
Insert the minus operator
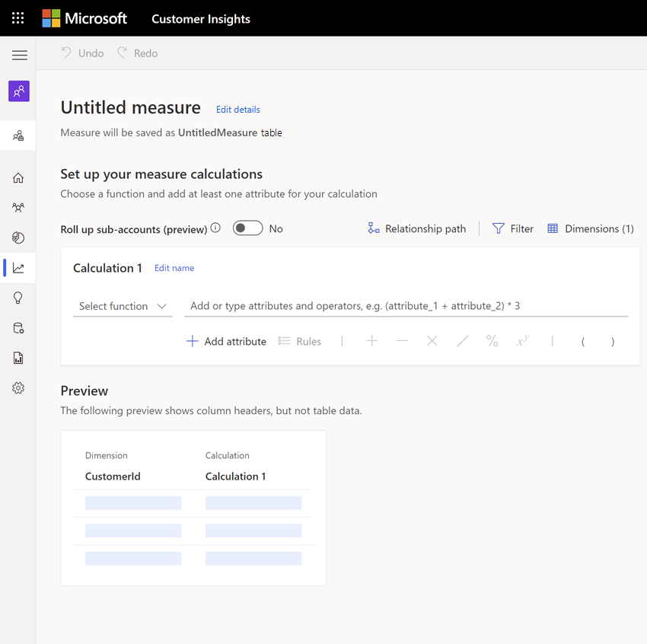(402, 341)
